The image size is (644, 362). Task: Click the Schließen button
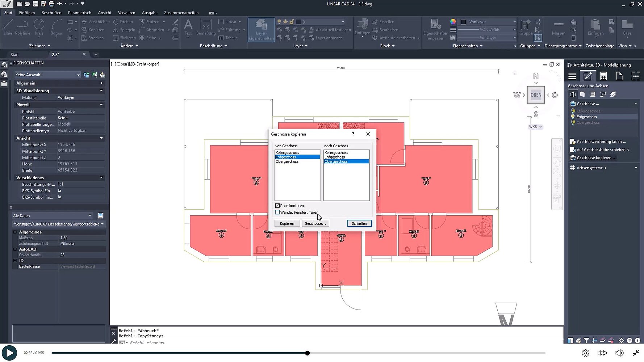359,223
